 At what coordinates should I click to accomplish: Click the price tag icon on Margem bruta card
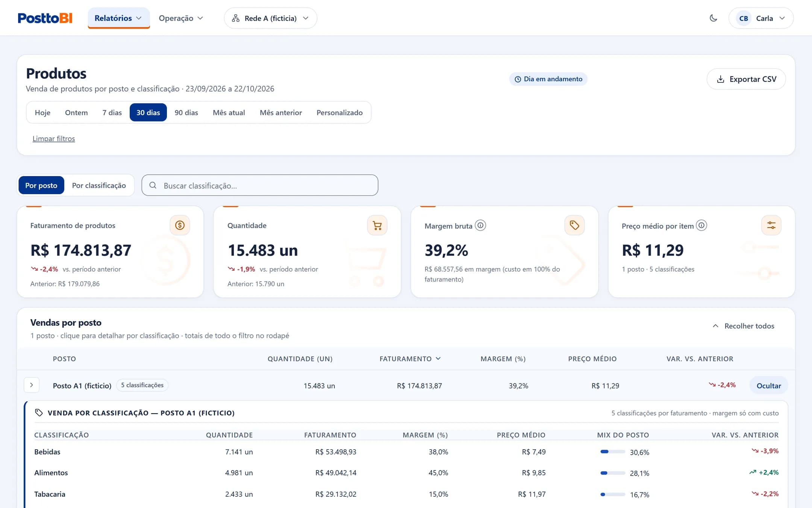click(574, 225)
